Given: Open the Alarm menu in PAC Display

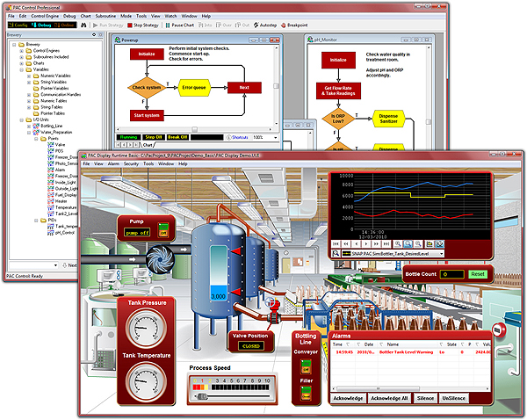Looking at the screenshot, I should tap(113, 163).
